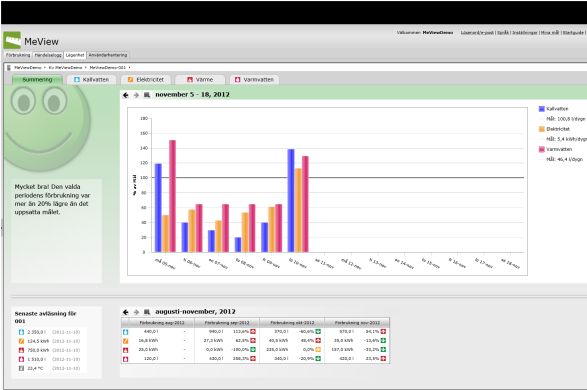The height and width of the screenshot is (390, 587).
Task: Select the Lägenhet main tab
Action: pyautogui.click(x=75, y=55)
